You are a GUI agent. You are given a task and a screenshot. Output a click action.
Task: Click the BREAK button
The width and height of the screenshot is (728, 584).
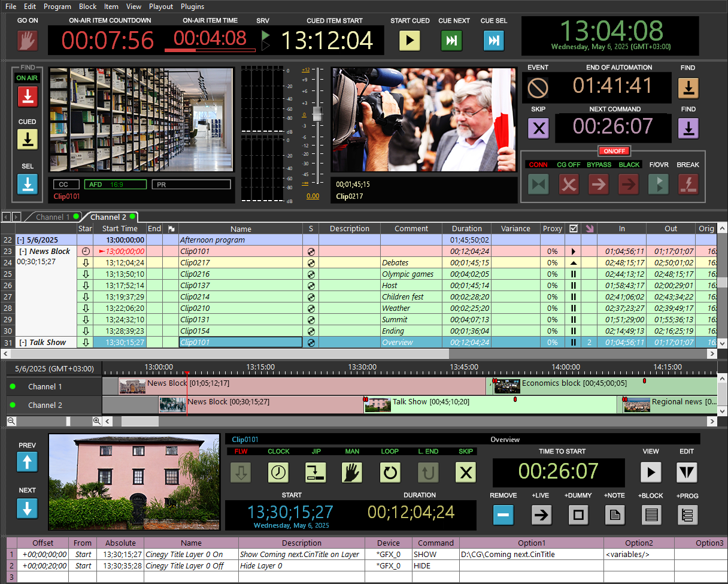[687, 184]
